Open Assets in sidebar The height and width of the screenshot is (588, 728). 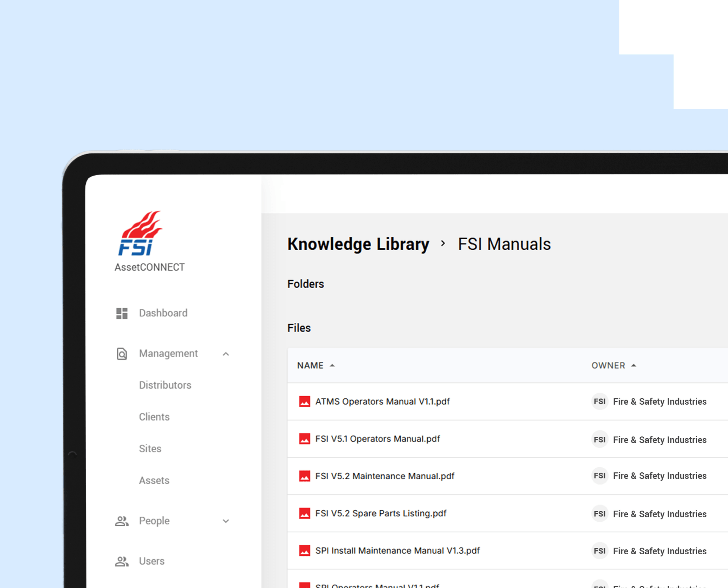click(154, 481)
